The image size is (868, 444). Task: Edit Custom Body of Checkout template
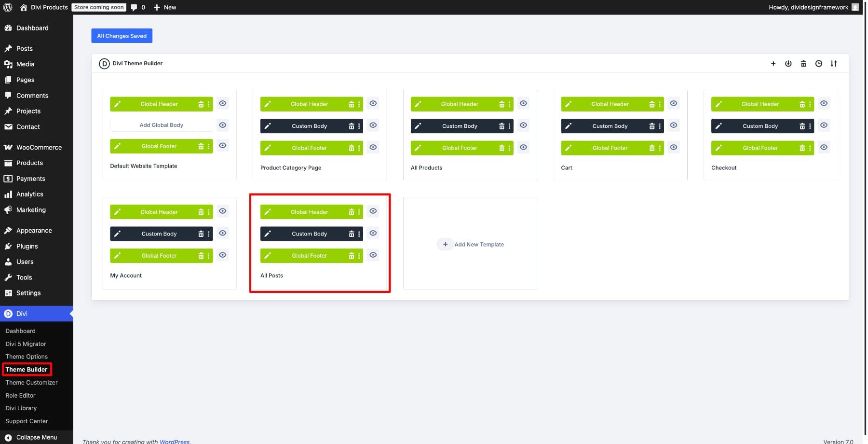click(719, 126)
